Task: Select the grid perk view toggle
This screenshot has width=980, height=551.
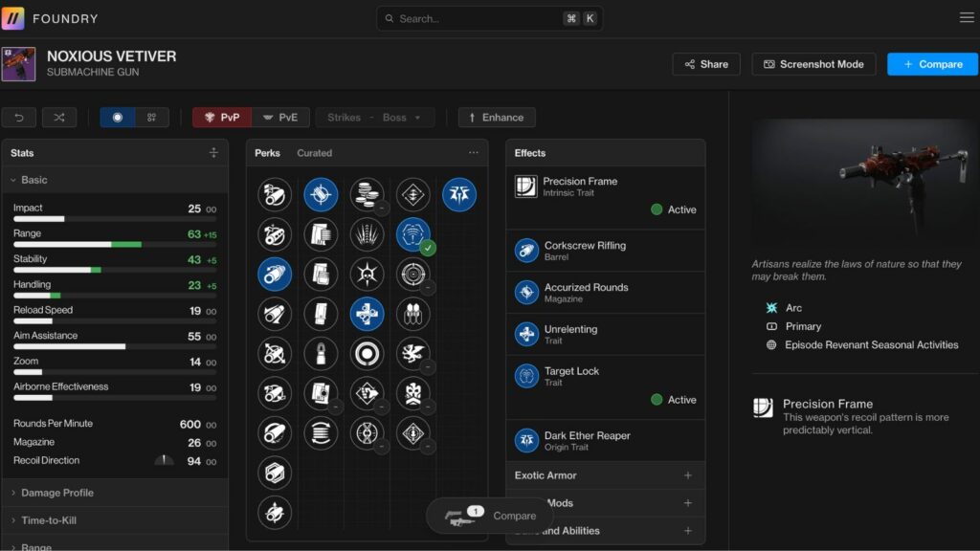Action: (152, 118)
